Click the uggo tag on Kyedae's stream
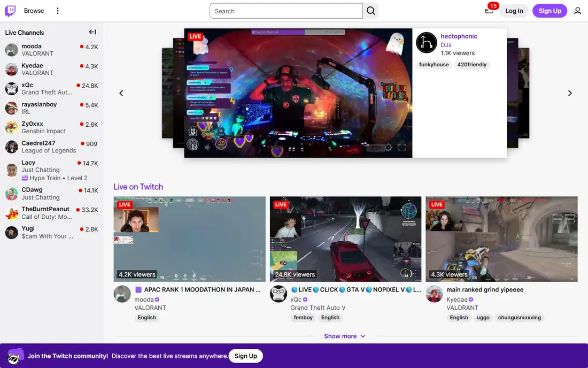 click(483, 317)
